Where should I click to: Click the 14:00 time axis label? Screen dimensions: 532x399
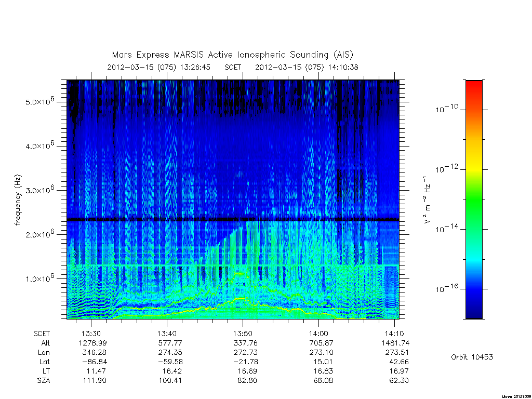point(318,334)
